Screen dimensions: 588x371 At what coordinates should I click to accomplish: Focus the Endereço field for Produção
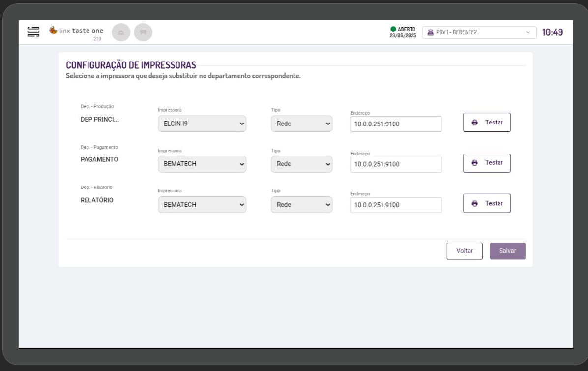pyautogui.click(x=396, y=124)
